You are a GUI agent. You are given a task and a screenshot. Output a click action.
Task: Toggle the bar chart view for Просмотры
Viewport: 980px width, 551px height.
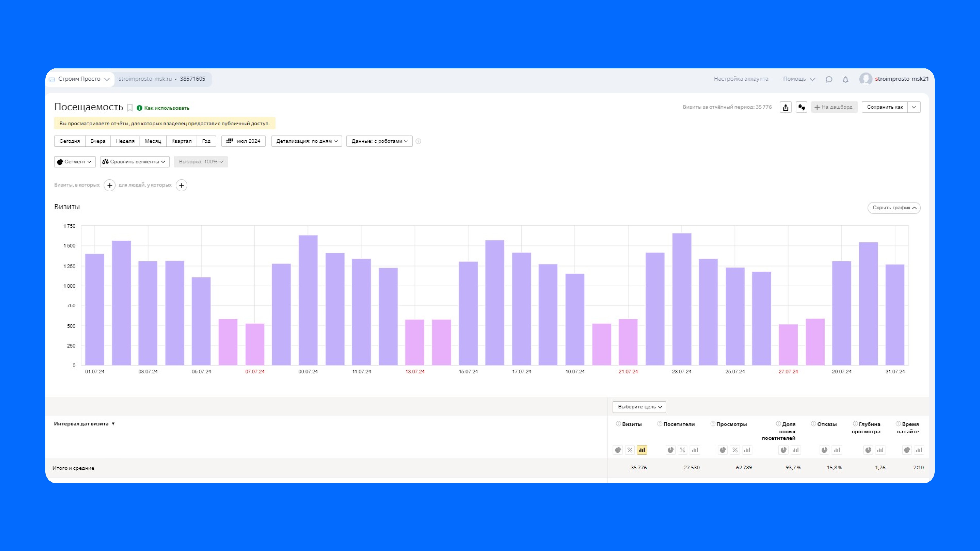747,450
